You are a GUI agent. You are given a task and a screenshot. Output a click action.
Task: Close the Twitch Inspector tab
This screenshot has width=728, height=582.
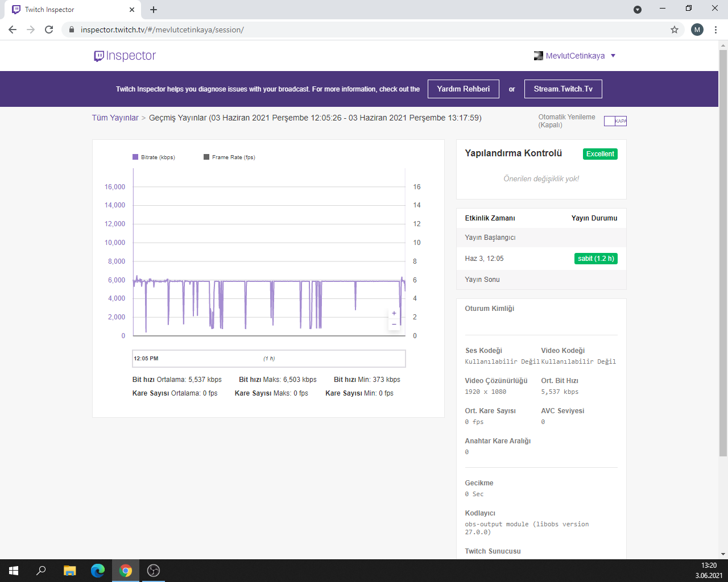pos(132,10)
